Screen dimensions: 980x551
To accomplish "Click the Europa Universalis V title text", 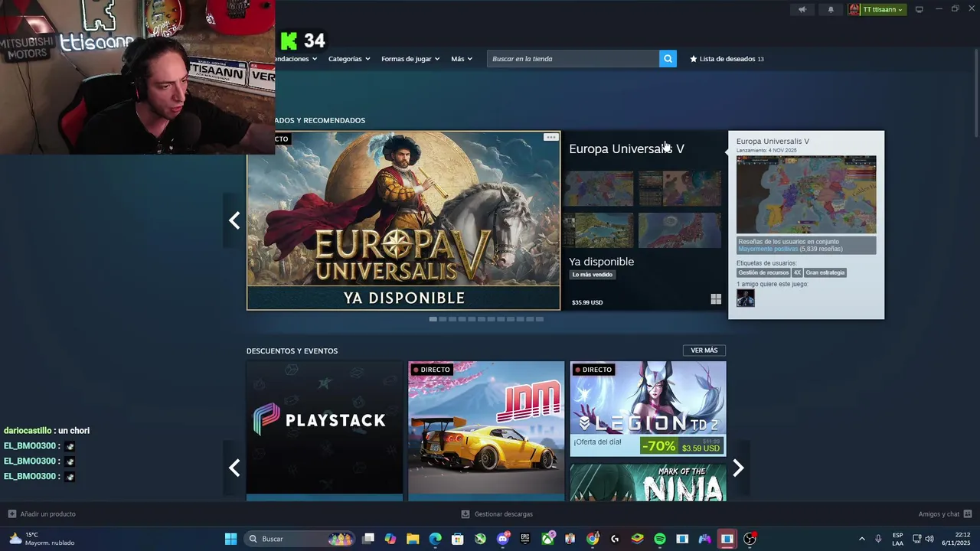I will click(626, 148).
